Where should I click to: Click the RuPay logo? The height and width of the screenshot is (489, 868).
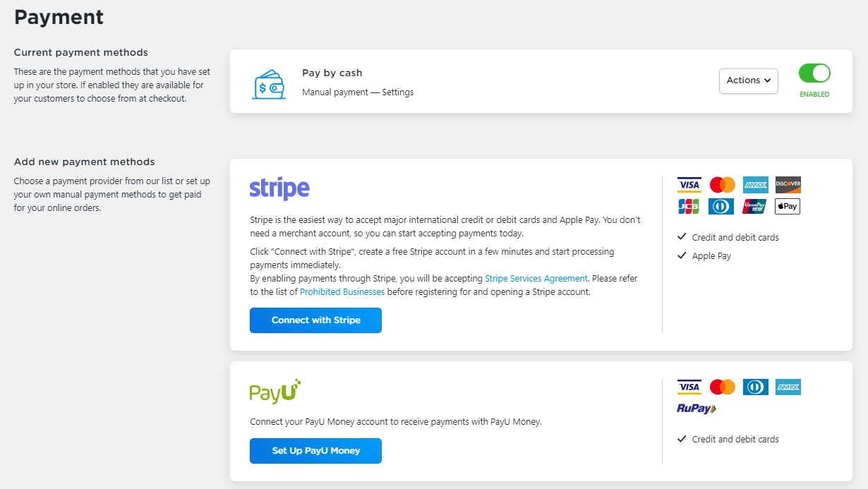697,409
